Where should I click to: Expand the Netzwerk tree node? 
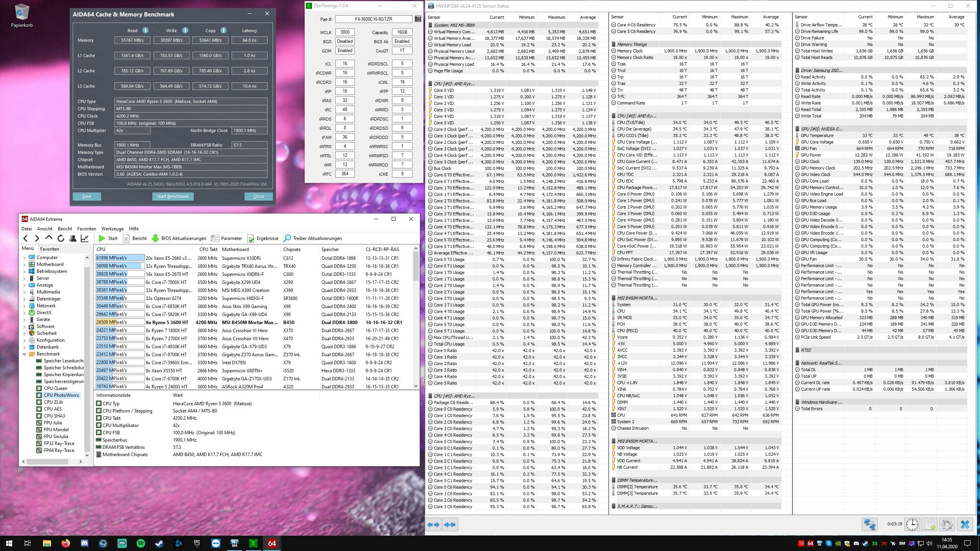point(24,306)
